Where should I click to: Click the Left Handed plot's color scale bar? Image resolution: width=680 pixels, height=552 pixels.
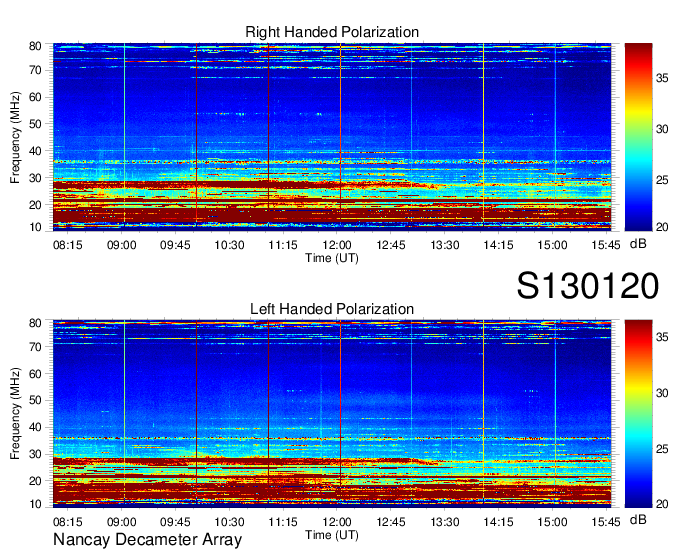pyautogui.click(x=638, y=414)
